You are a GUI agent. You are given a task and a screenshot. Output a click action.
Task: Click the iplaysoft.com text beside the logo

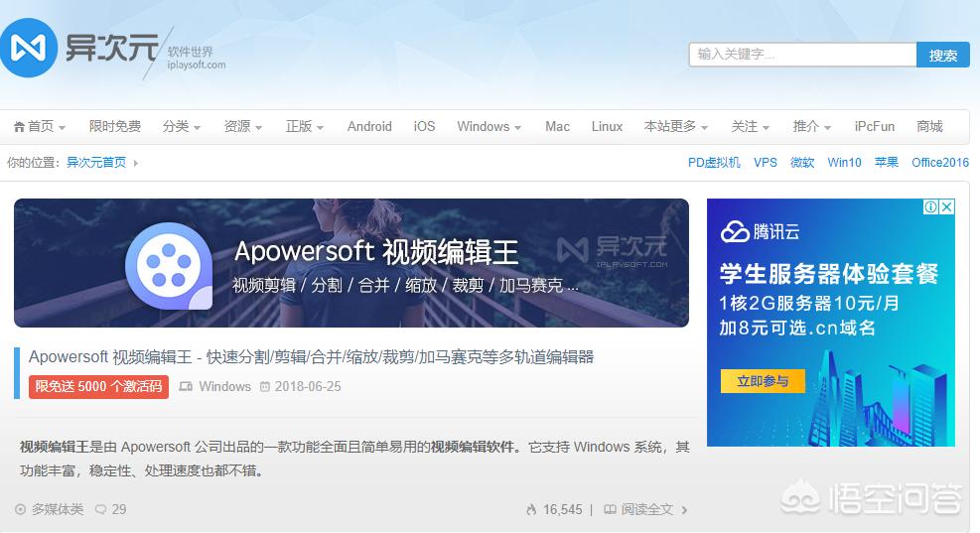[197, 65]
